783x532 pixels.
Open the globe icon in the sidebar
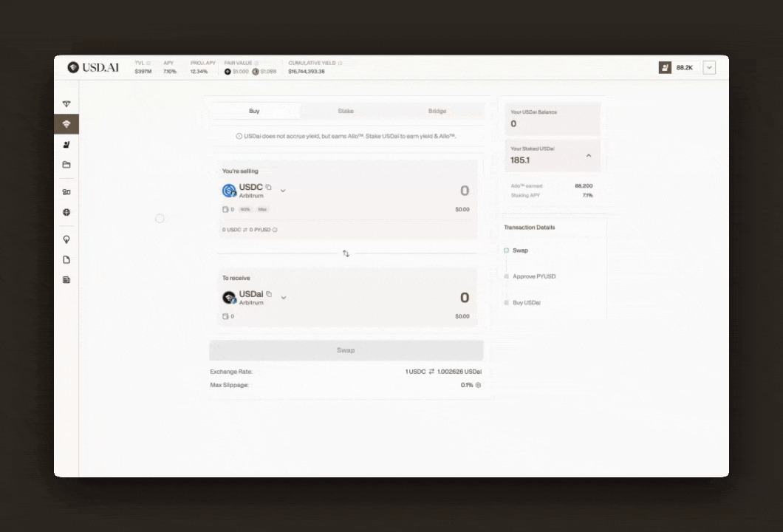66,212
